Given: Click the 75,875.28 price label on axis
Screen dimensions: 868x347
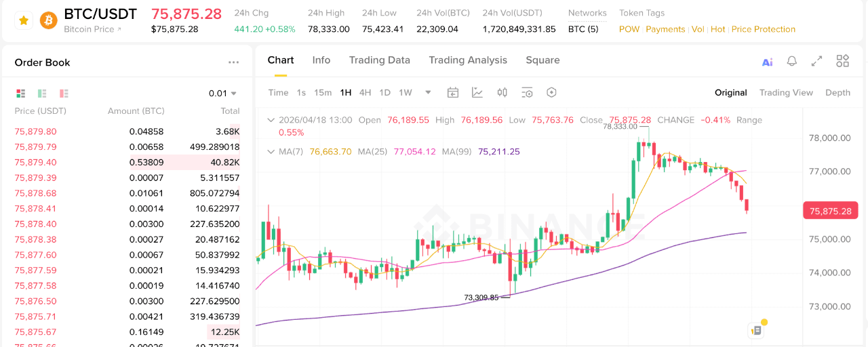Looking at the screenshot, I should 830,211.
